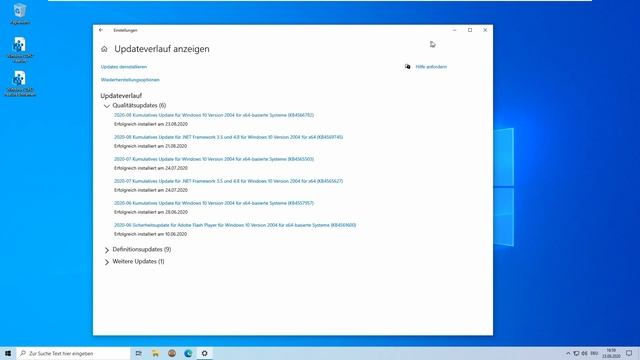The height and width of the screenshot is (360, 640).
Task: Click 'Erfolgreich installiert am 21.08.2020' text
Action: tap(151, 146)
